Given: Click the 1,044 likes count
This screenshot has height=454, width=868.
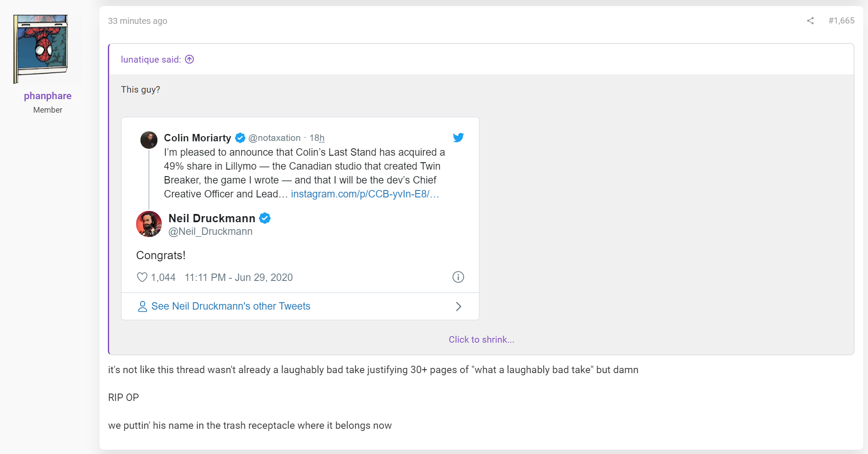Looking at the screenshot, I should pyautogui.click(x=163, y=277).
